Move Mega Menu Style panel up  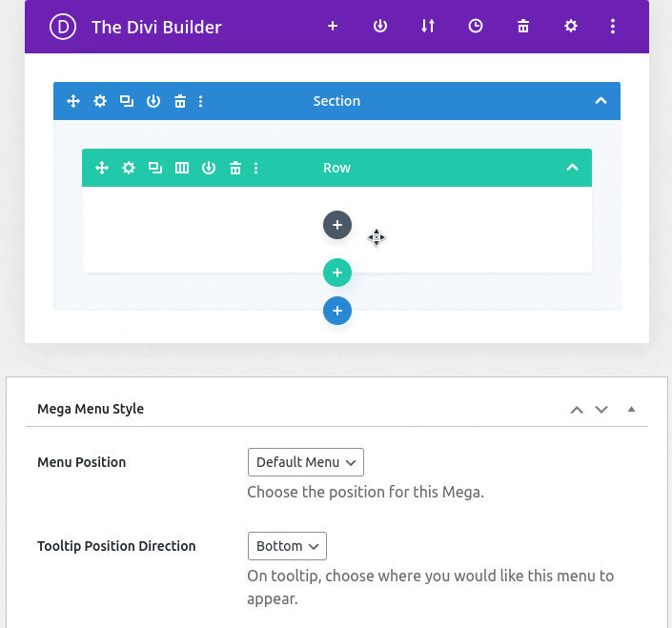tap(577, 410)
